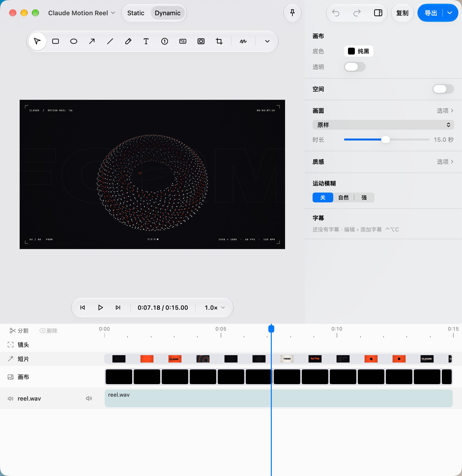462x476 pixels.
Task: Pin the window with pushpin icon
Action: [292, 13]
